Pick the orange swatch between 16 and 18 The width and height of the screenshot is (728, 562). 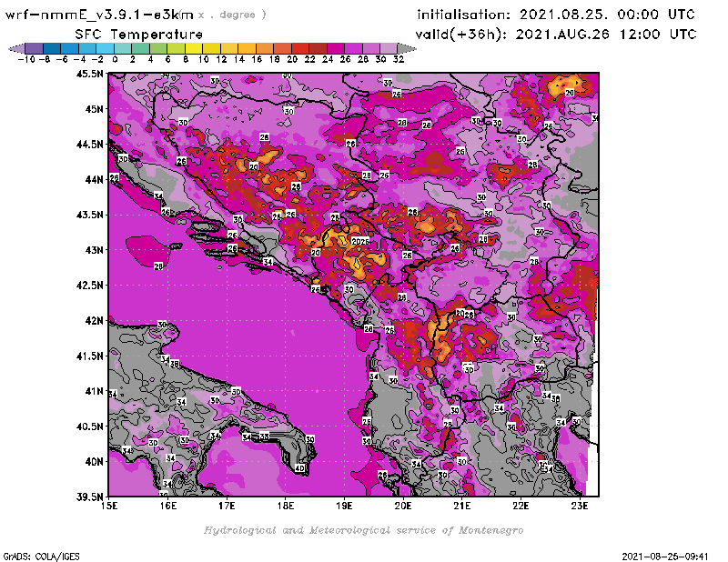(265, 48)
